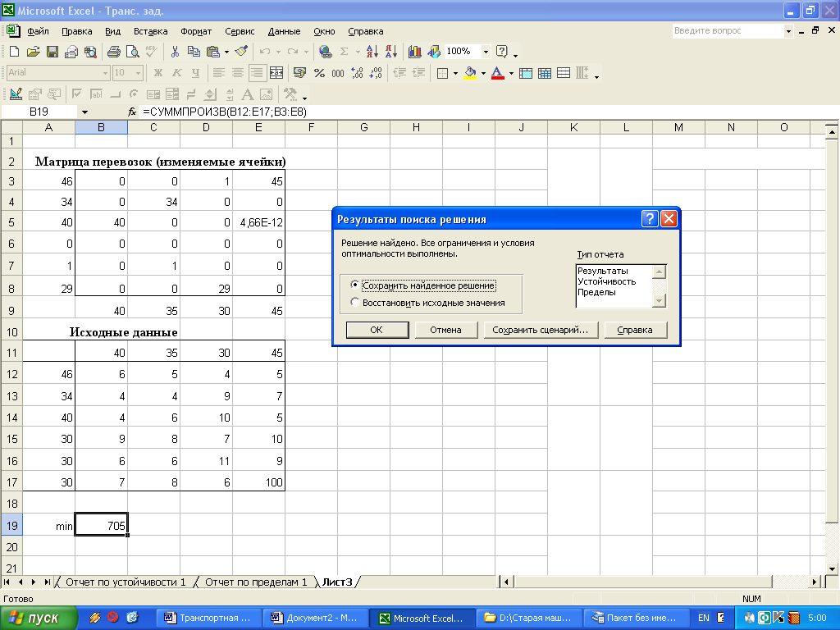This screenshot has height=630, width=840.
Task: Click the 'Сохранить сценарий...' button
Action: pos(540,330)
